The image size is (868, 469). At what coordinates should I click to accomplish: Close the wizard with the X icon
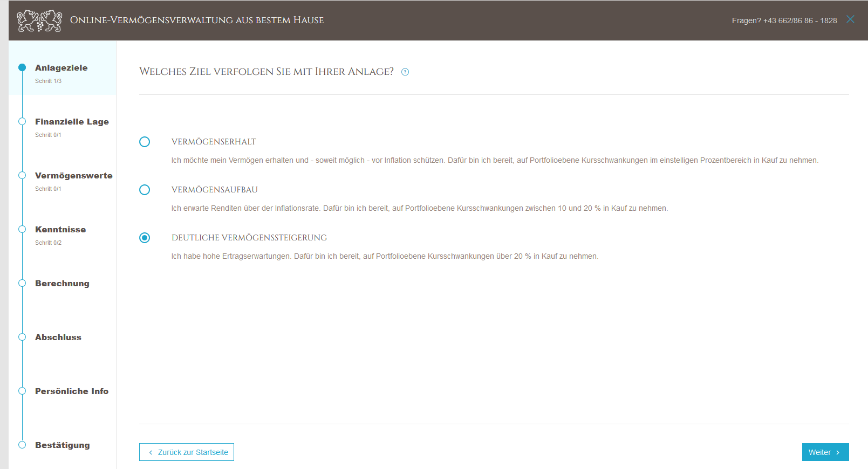850,19
